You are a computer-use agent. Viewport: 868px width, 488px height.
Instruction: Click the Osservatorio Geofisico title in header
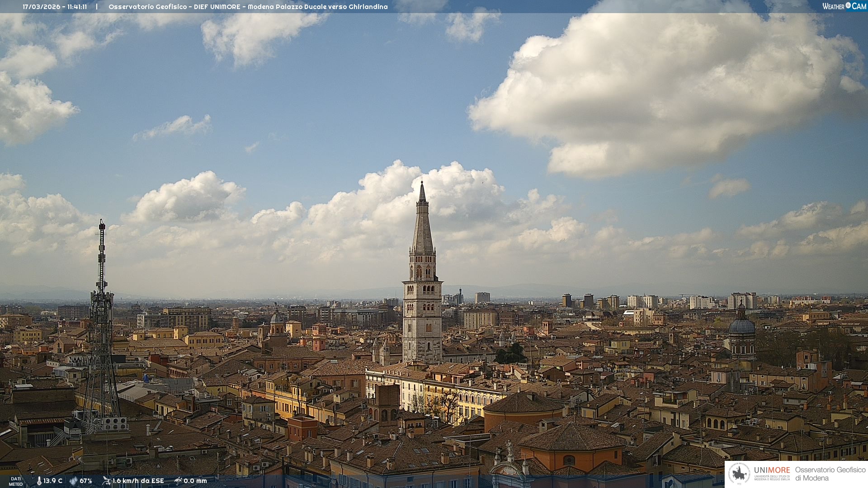coord(147,7)
